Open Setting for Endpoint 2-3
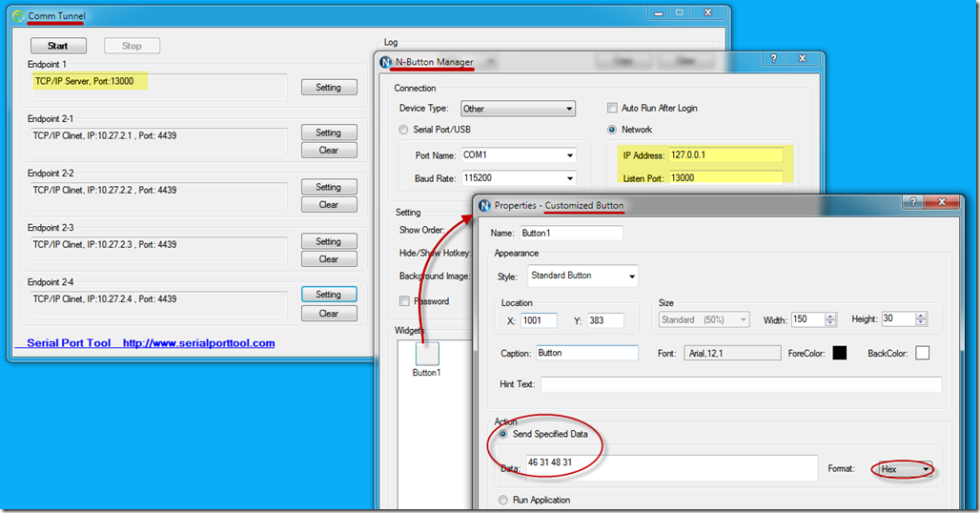 329,241
